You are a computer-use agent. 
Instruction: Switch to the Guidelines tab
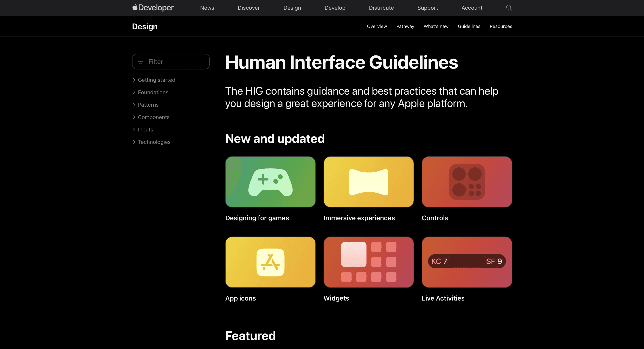pos(469,27)
